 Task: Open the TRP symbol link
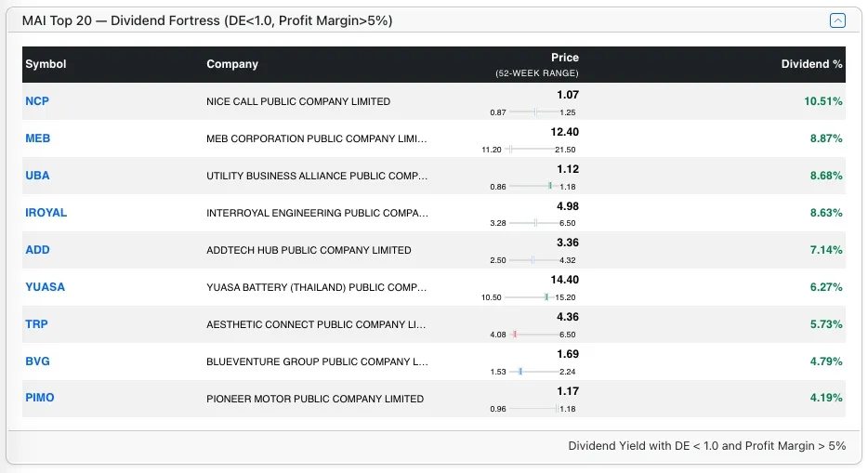pyautogui.click(x=36, y=323)
